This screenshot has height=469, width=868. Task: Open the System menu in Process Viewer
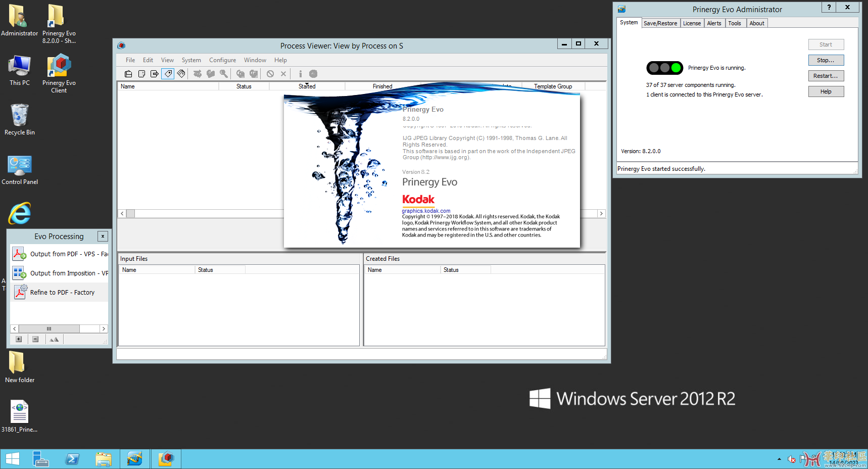(x=191, y=60)
